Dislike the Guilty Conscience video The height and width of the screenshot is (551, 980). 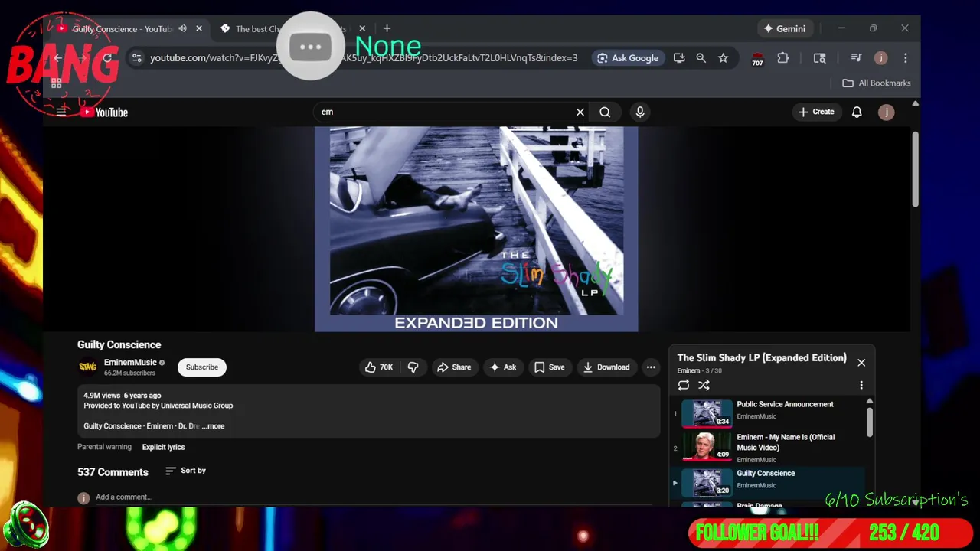coord(413,367)
